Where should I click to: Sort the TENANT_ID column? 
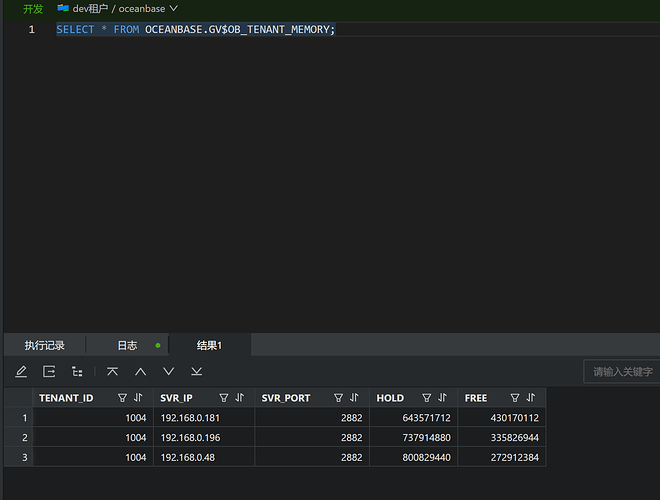[138, 398]
